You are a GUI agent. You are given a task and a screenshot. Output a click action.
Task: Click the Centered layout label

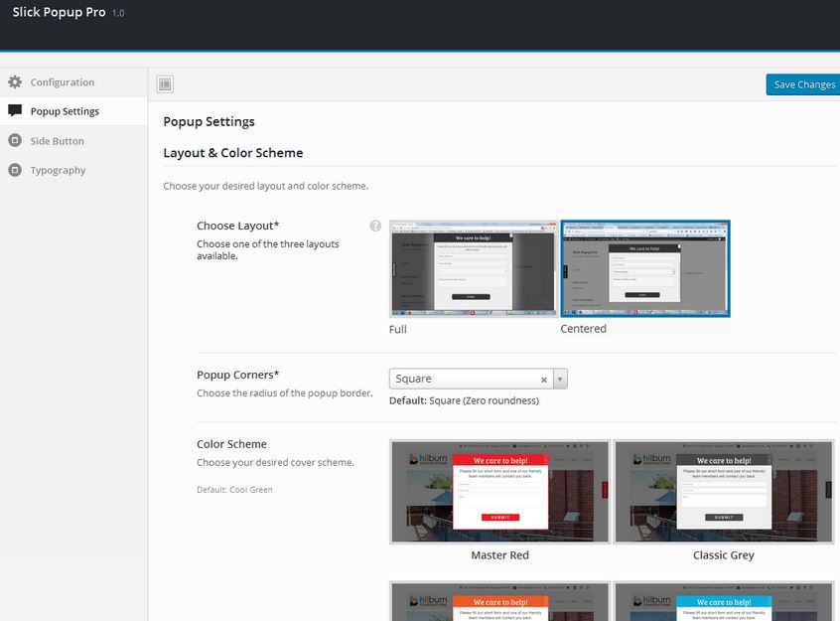(584, 329)
